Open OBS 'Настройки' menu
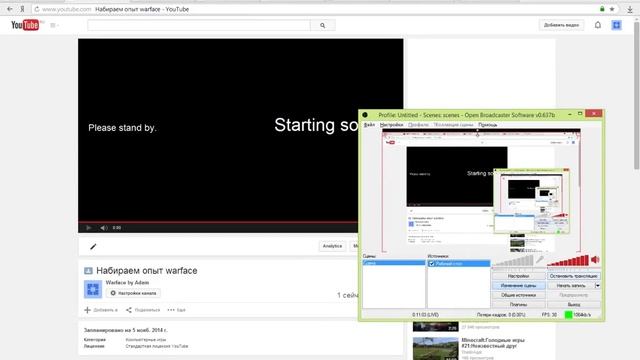 coord(391,125)
